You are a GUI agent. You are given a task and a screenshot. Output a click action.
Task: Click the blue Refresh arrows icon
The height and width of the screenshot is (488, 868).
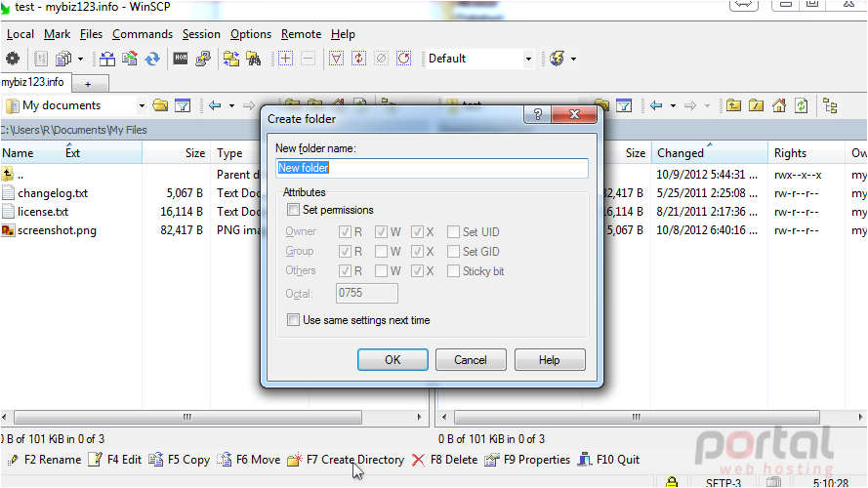click(x=152, y=59)
